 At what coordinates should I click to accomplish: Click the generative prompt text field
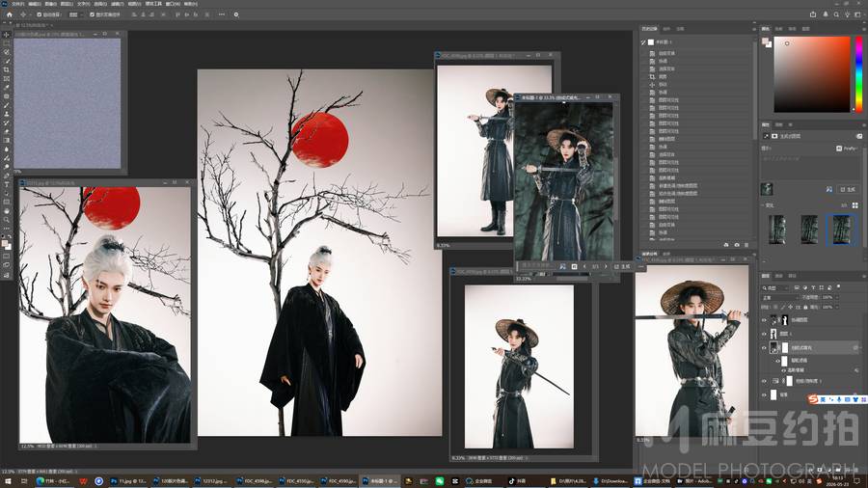point(810,167)
